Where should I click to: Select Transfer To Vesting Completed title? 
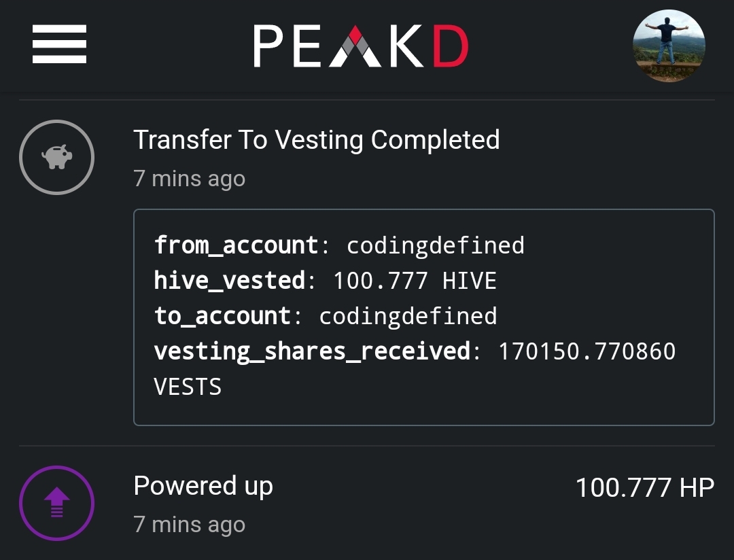point(317,140)
